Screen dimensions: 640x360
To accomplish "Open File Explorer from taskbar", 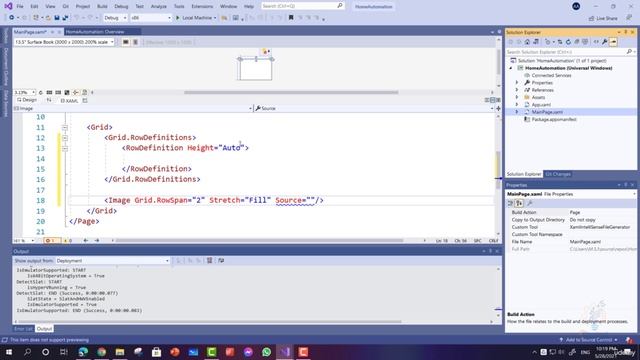I will click(x=120, y=352).
